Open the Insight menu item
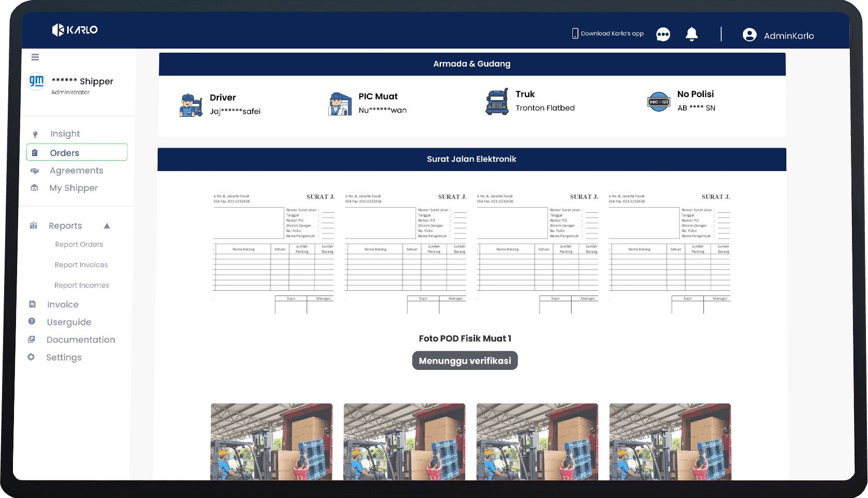Viewport: 868px width, 498px height. pyautogui.click(x=65, y=134)
